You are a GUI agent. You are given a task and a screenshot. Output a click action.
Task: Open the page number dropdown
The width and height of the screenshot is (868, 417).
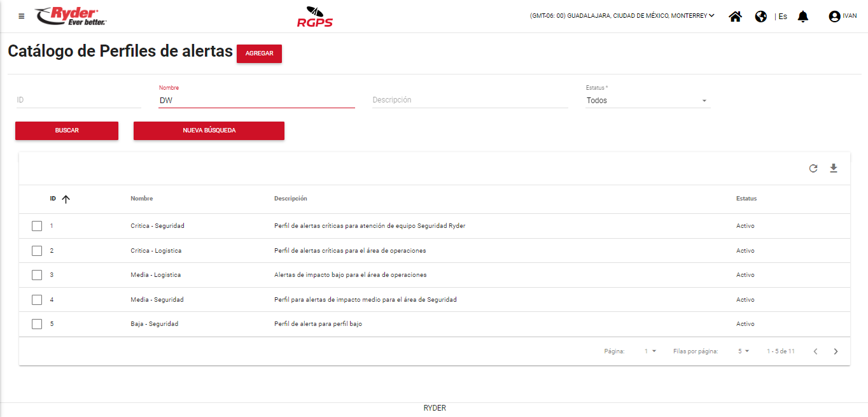tap(650, 351)
